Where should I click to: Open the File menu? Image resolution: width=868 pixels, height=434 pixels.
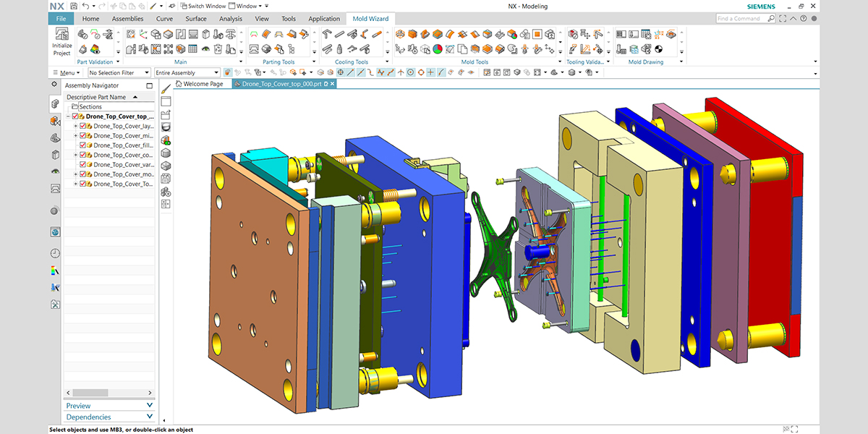(61, 18)
